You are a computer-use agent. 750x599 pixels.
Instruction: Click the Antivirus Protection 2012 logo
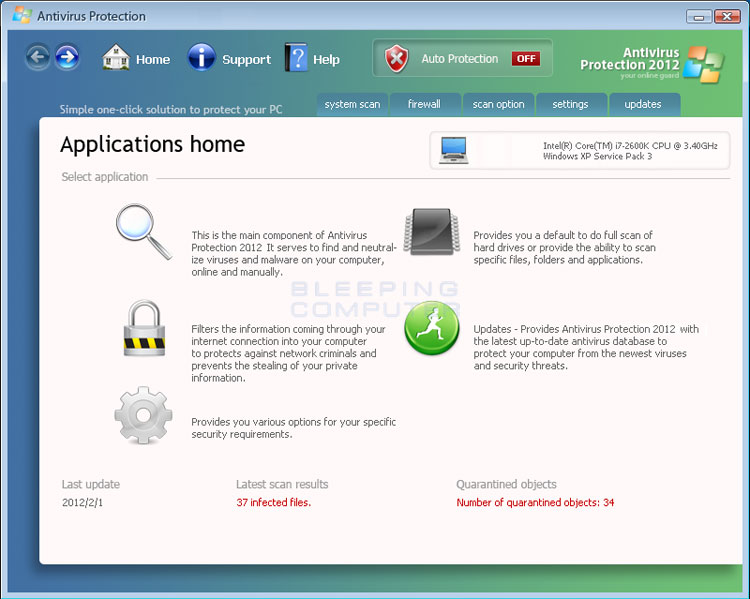(x=652, y=64)
